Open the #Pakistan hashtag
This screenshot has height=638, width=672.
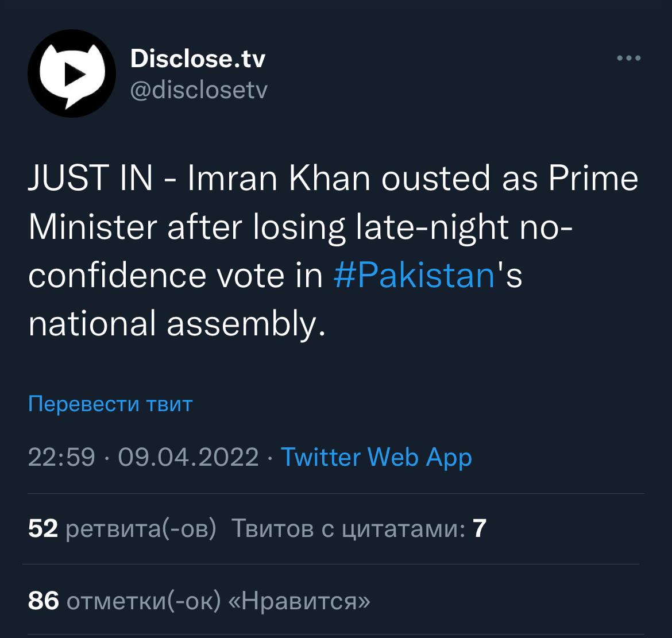(x=414, y=274)
